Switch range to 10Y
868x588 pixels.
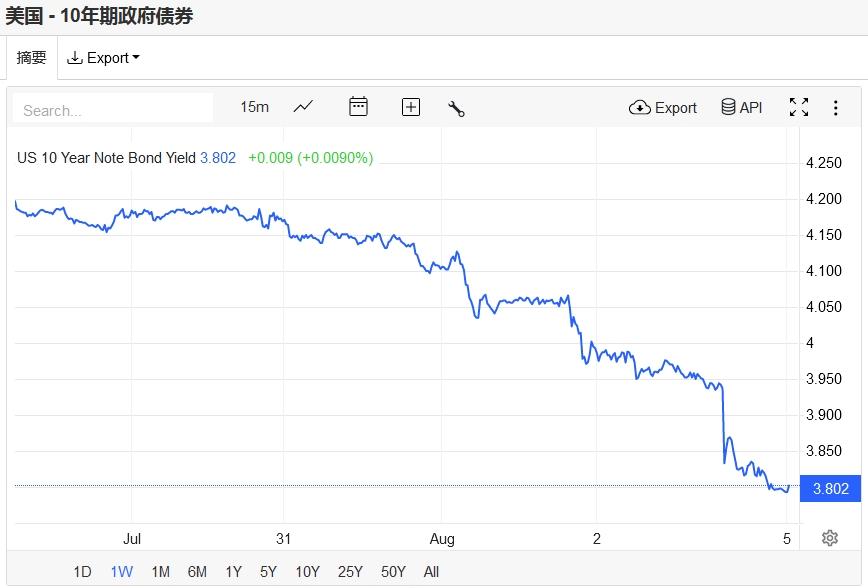coord(307,571)
